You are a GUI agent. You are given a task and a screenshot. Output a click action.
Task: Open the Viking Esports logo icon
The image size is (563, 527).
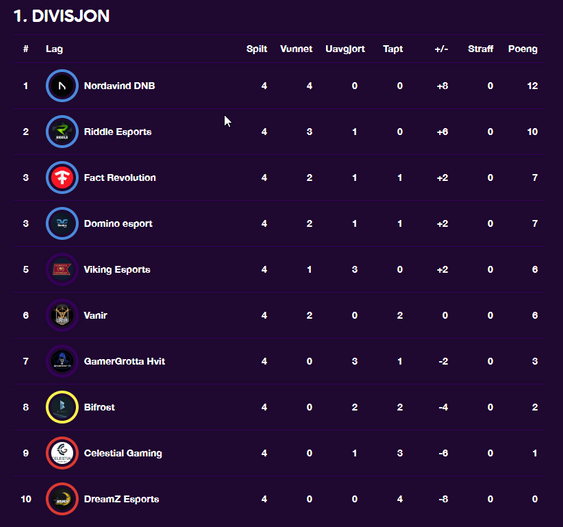[62, 270]
